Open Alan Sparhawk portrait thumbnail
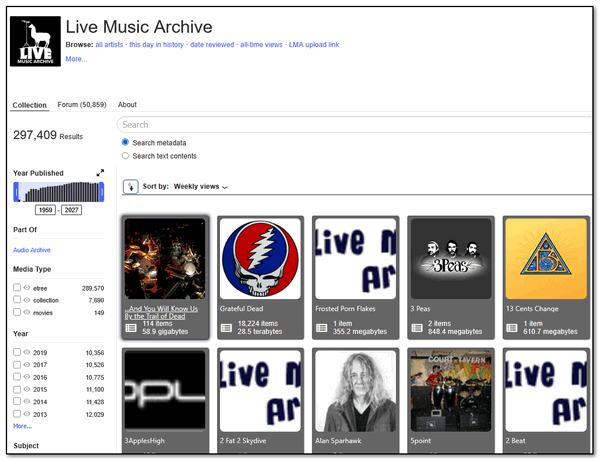Image resolution: width=600 pixels, height=461 pixels. pos(355,391)
